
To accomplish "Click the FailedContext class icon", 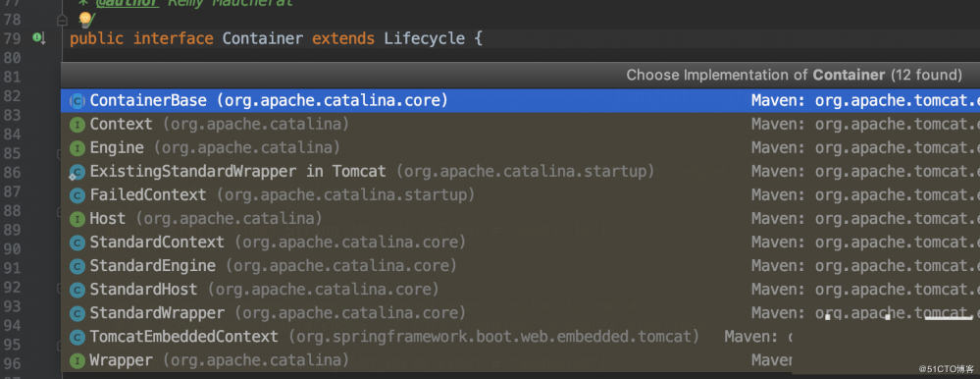I will click(77, 195).
